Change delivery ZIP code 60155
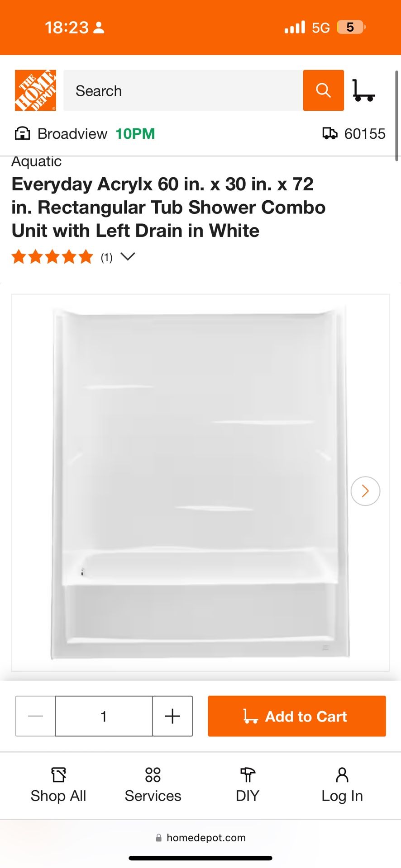The image size is (401, 868). (x=365, y=133)
